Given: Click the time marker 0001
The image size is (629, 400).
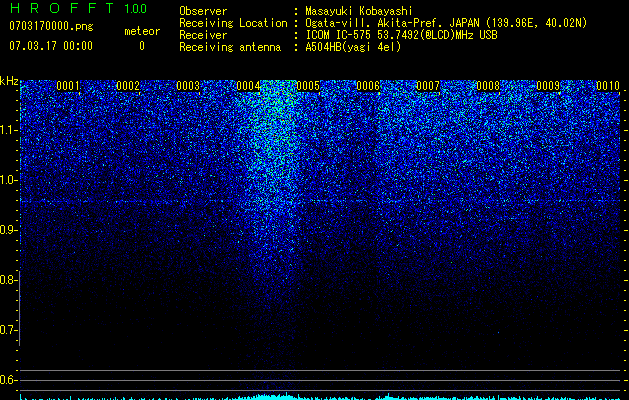Looking at the screenshot, I should coord(68,86).
